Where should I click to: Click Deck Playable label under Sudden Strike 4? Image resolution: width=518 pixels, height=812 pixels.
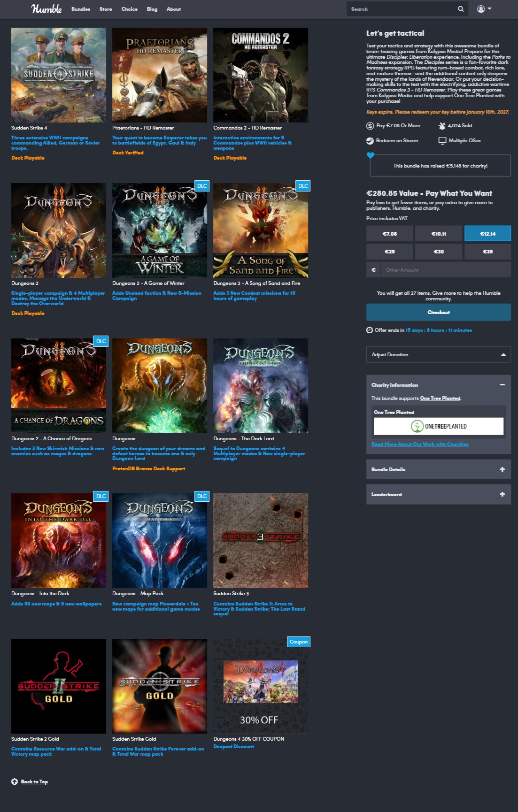(x=28, y=158)
